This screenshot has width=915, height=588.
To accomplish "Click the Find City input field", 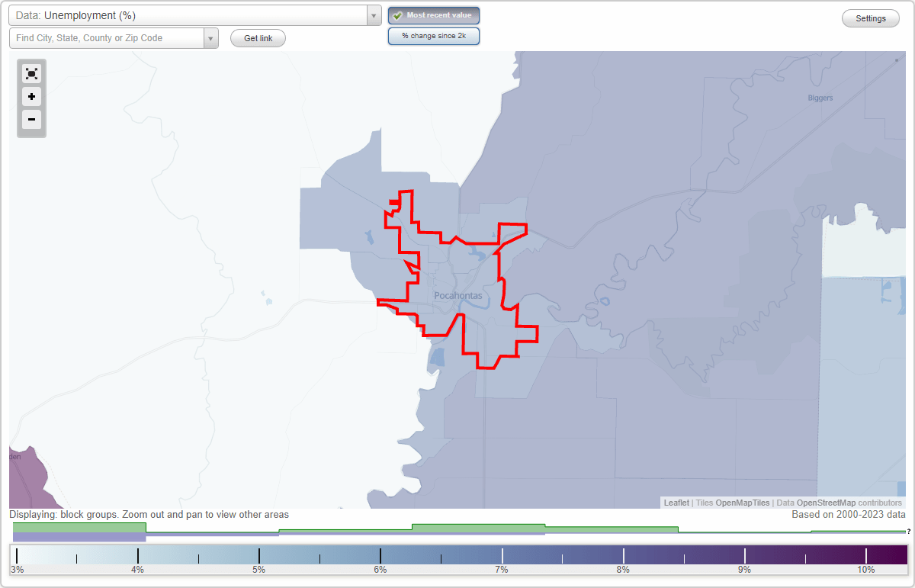I will pos(107,37).
